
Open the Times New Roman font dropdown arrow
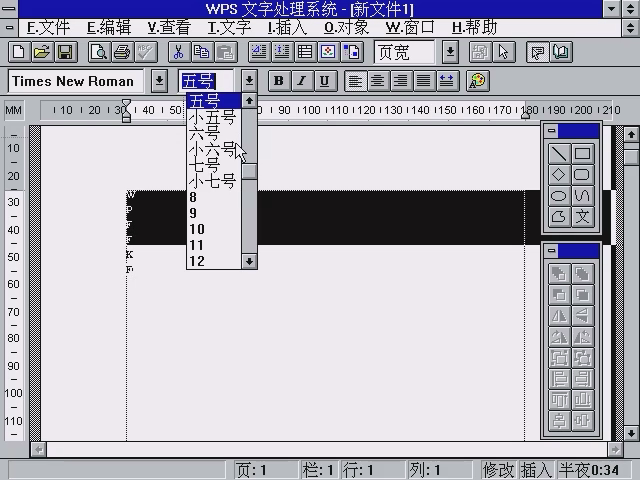[160, 81]
